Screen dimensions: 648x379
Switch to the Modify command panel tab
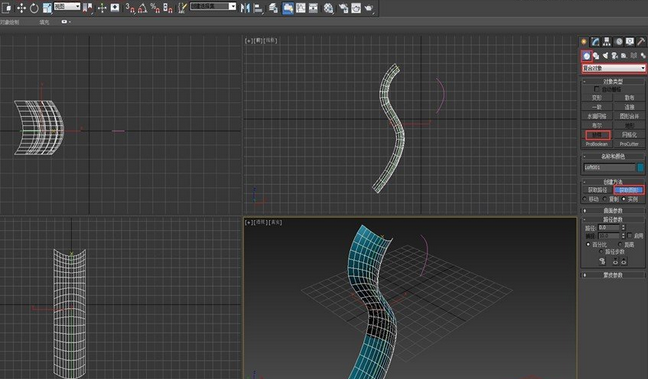click(595, 41)
